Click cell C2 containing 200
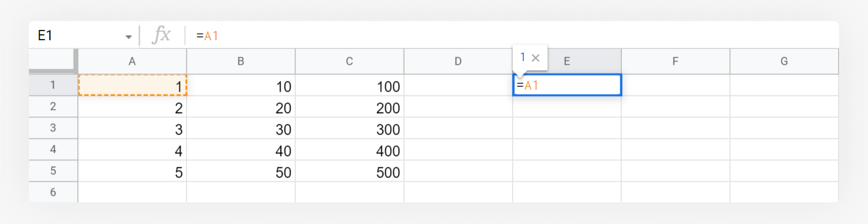This screenshot has width=868, height=224. click(x=349, y=107)
